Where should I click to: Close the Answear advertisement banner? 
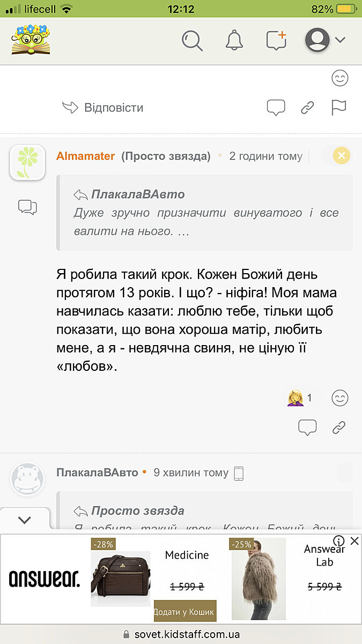click(354, 541)
